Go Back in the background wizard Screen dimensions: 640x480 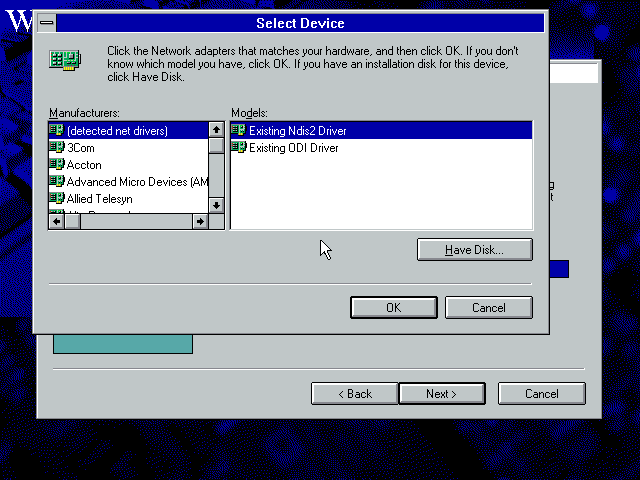[354, 394]
